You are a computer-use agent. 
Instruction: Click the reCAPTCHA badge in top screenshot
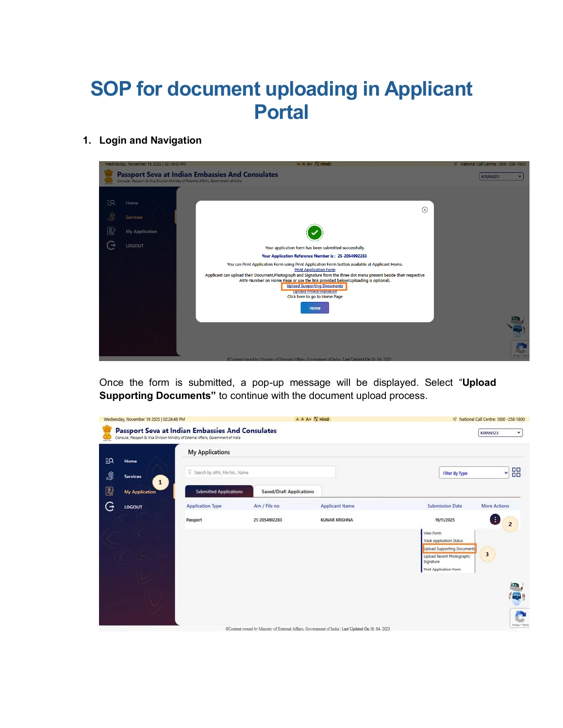[x=520, y=349]
